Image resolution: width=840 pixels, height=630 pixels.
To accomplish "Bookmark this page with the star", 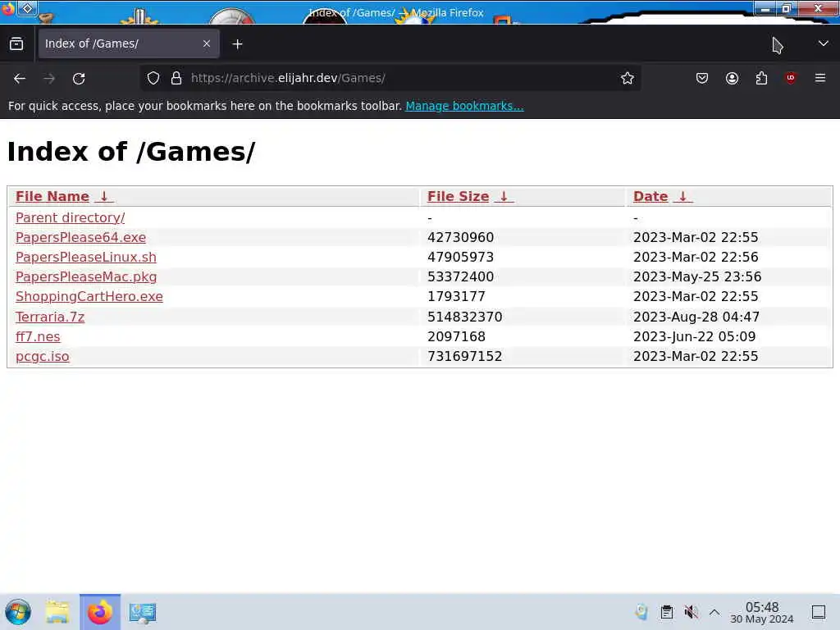I will (628, 78).
